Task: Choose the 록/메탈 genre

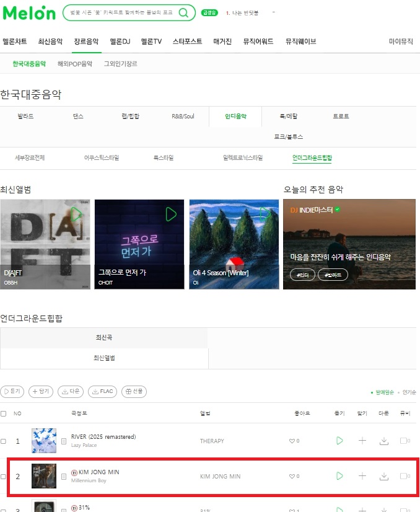Action: 289,117
